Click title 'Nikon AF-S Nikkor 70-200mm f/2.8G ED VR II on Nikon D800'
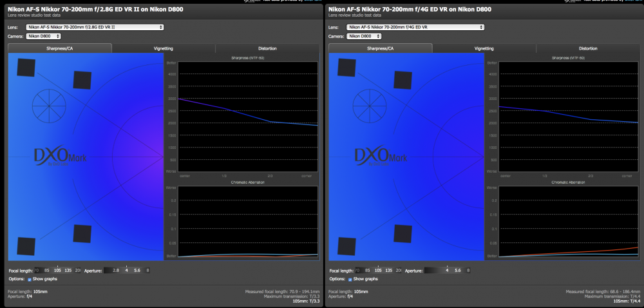This screenshot has height=308, width=644. coord(96,10)
